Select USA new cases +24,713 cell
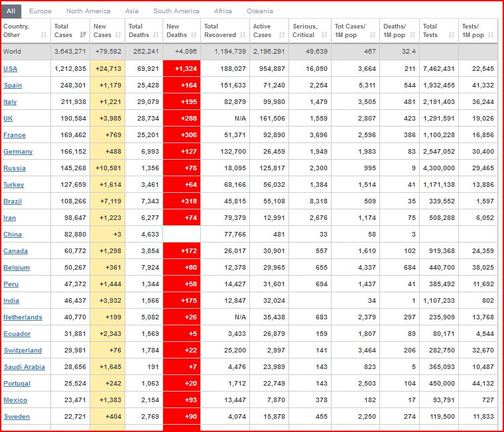Image resolution: width=504 pixels, height=432 pixels. tap(107, 69)
